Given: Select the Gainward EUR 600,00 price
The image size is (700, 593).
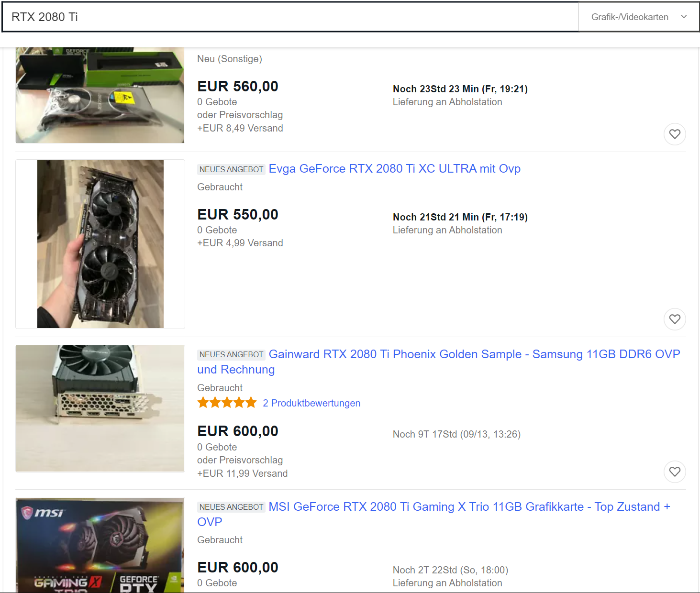Looking at the screenshot, I should pos(238,431).
